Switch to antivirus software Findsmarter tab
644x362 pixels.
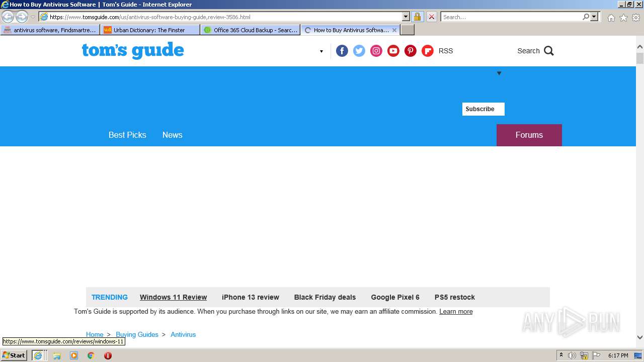[x=50, y=30]
